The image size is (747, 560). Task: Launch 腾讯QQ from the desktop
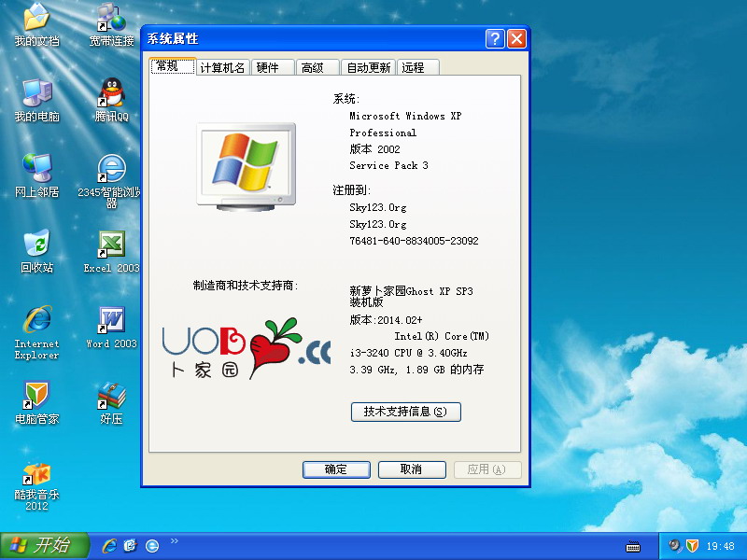click(111, 94)
